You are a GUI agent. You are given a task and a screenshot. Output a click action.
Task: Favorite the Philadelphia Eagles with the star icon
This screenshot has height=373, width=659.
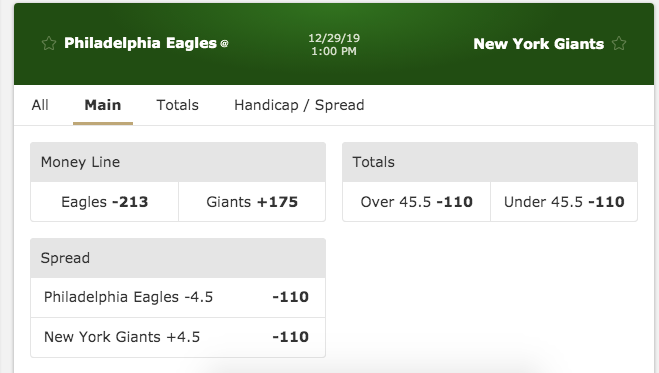pyautogui.click(x=49, y=43)
